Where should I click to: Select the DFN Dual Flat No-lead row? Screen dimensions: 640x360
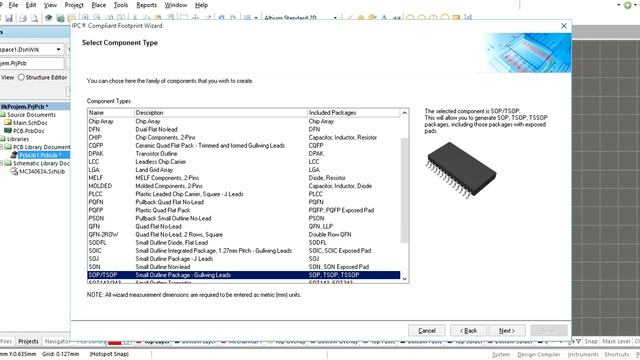click(244, 129)
